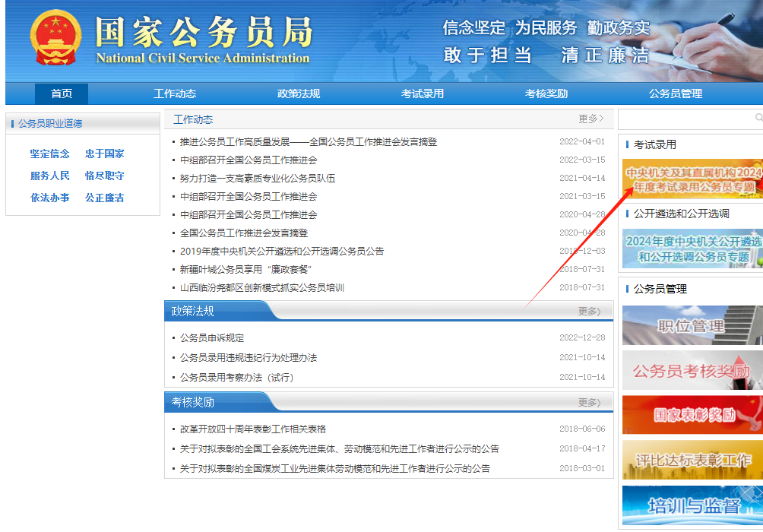Open the 国家表彰奖励 banner
763x532 pixels.
[692, 415]
